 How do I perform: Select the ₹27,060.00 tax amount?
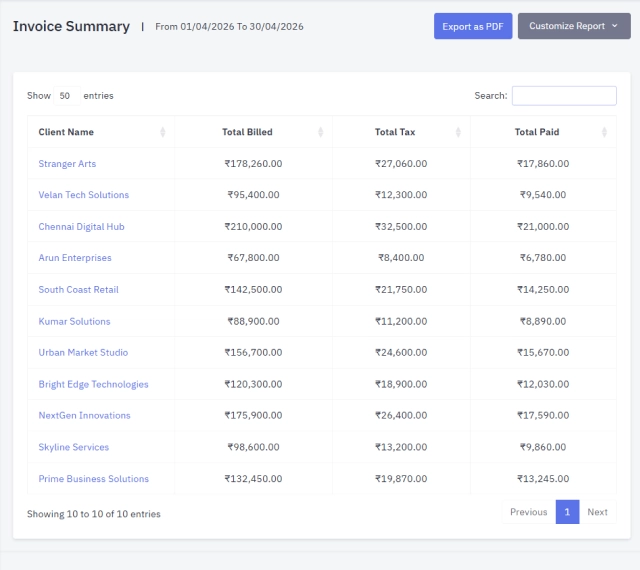click(x=401, y=164)
